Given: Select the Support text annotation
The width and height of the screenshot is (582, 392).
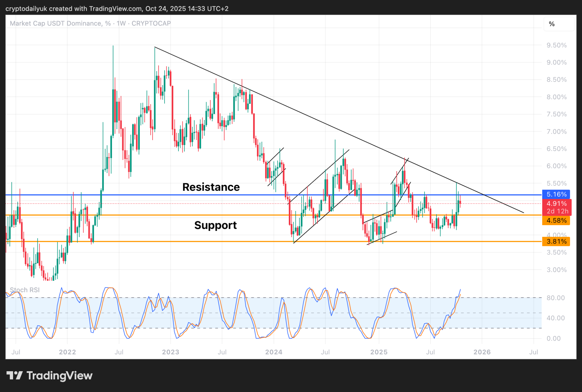Looking at the screenshot, I should click(x=215, y=225).
